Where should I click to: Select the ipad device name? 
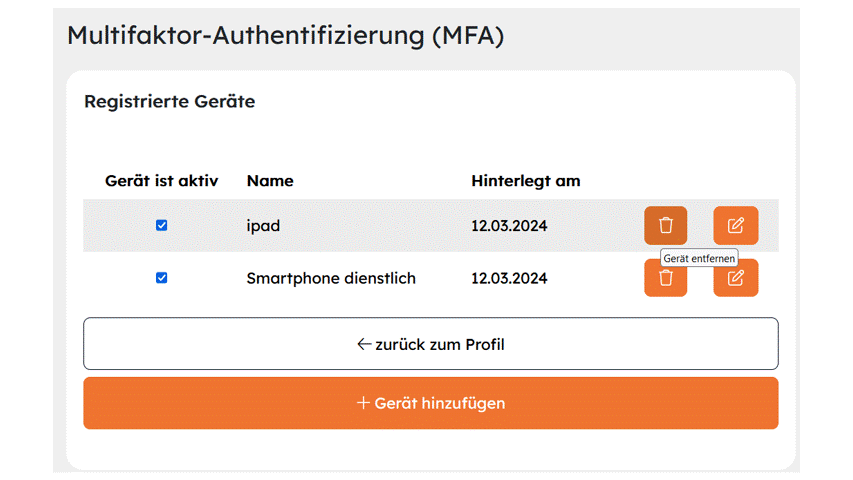[x=263, y=226]
